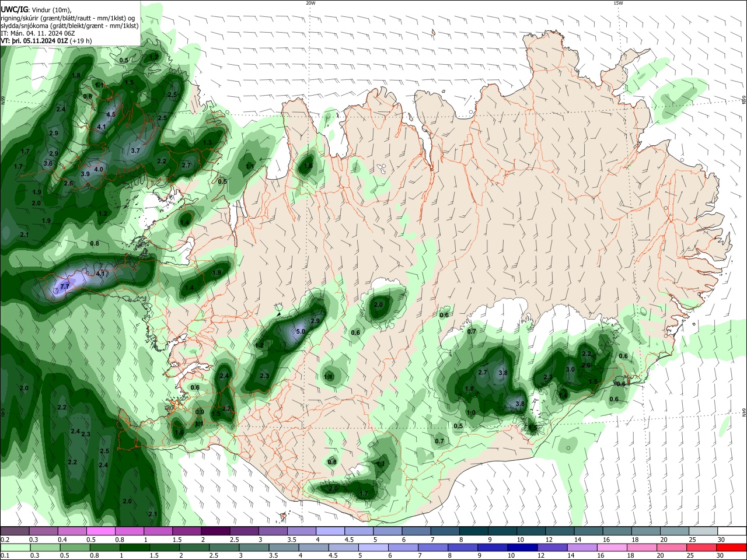This screenshot has width=747, height=560.
Task: Select the navy blue 10–12 rain legend swatch
Action: pos(522,547)
